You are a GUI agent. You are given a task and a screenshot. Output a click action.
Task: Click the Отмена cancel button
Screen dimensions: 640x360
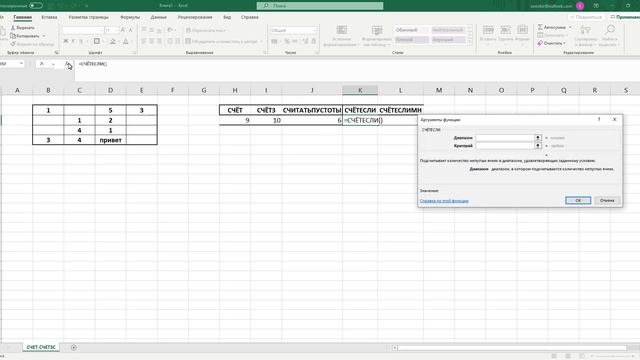[x=607, y=200]
